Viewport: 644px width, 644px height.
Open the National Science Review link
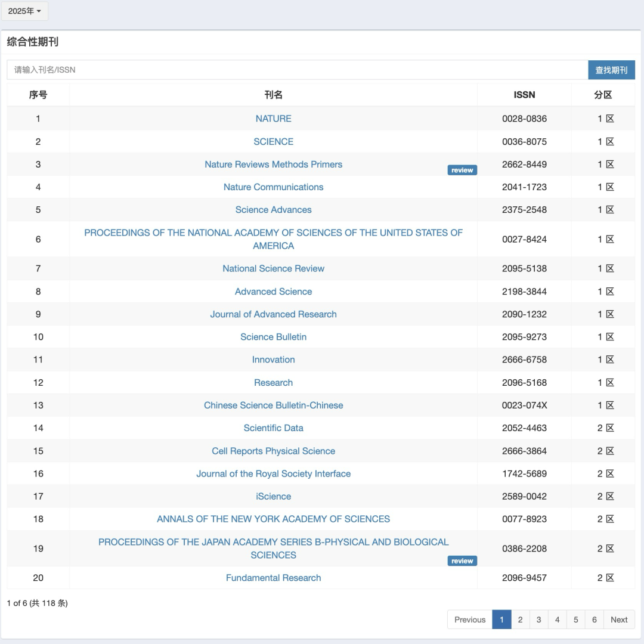click(273, 268)
